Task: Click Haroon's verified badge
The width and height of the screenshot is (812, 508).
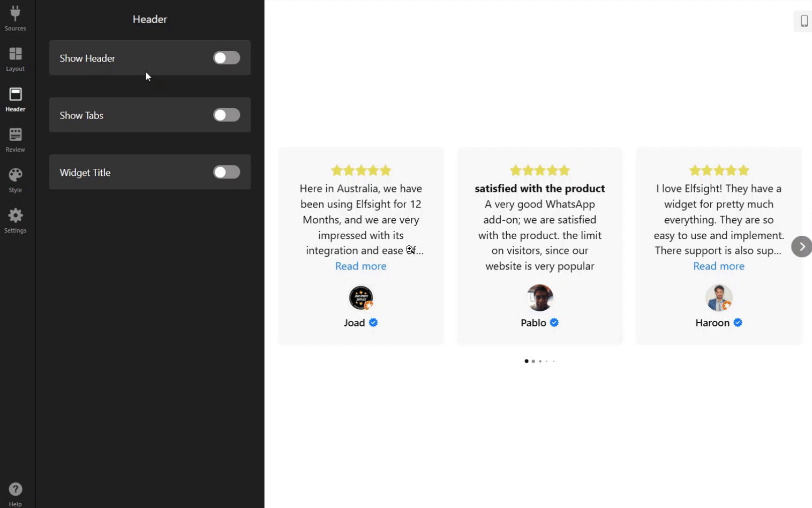Action: click(x=738, y=323)
